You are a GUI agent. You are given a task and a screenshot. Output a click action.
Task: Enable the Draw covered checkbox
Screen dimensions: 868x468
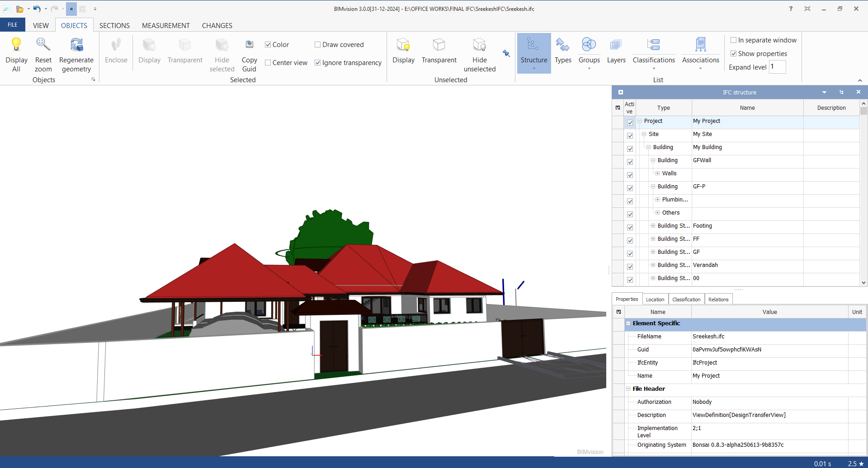click(317, 44)
